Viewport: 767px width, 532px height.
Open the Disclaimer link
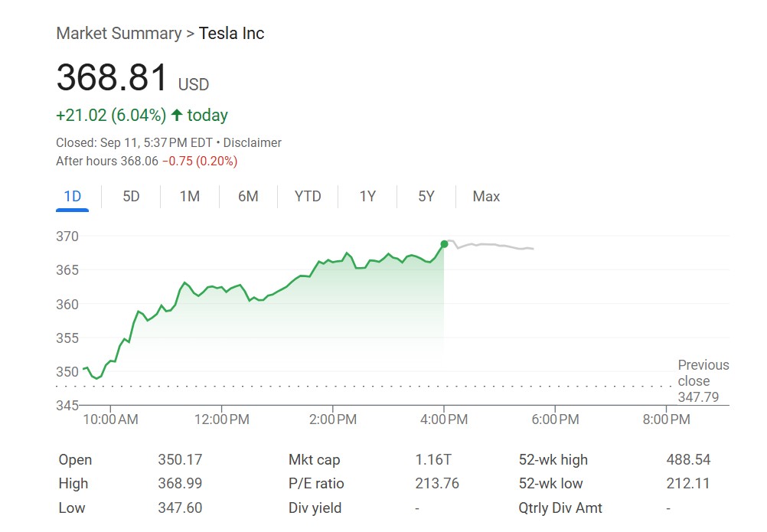253,143
